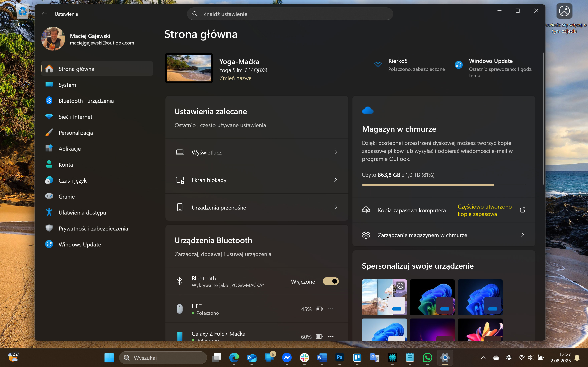The height and width of the screenshot is (367, 588).
Task: Click the back arrow in Ustawienia
Action: pos(44,14)
